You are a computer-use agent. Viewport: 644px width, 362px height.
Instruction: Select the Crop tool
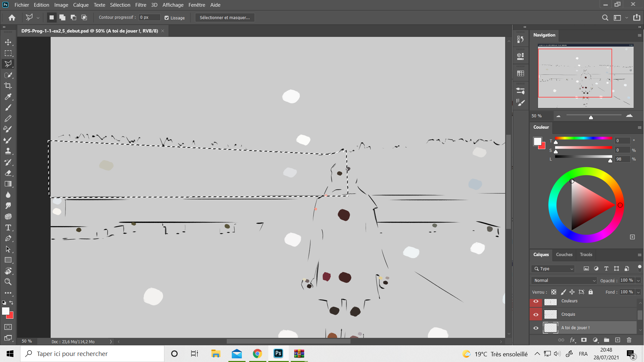(x=8, y=86)
